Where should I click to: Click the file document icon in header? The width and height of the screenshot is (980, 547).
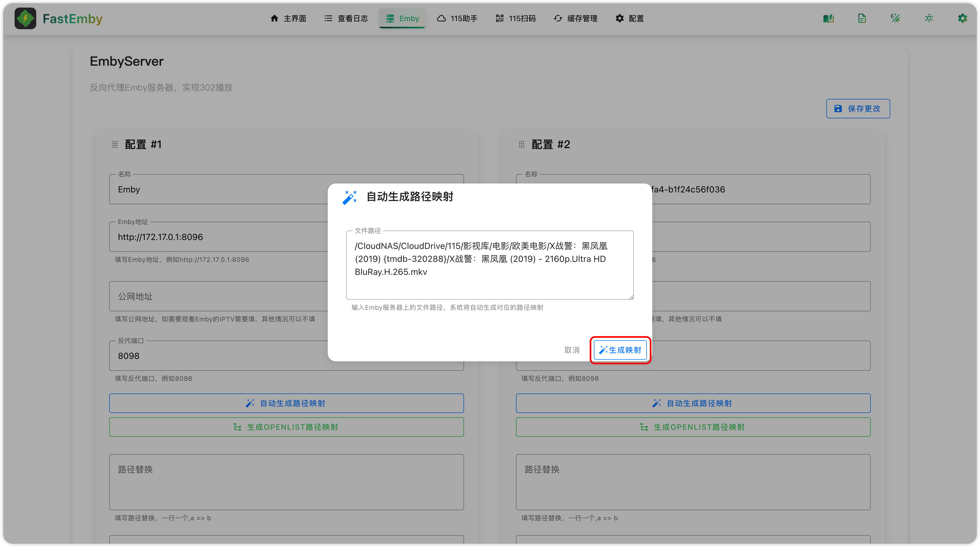click(862, 18)
